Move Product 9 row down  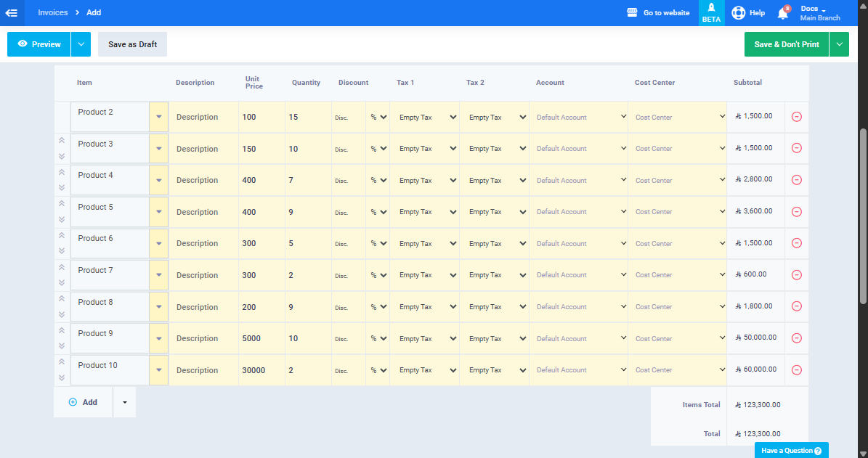click(62, 345)
